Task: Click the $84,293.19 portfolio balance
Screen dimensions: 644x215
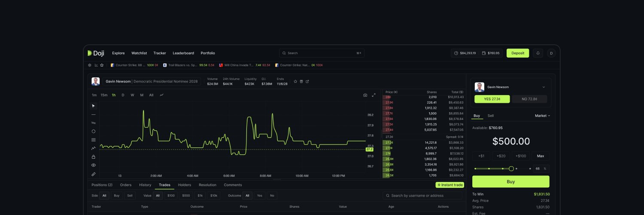Action: tap(465, 53)
